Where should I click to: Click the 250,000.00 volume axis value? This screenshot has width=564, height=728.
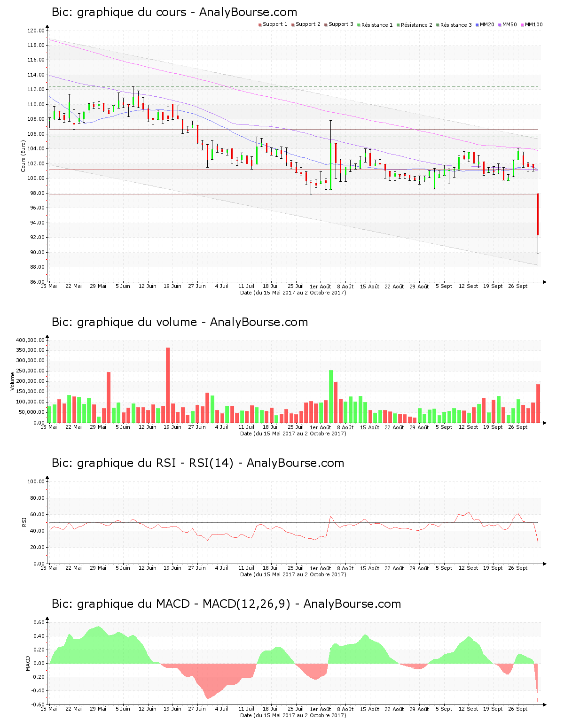pyautogui.click(x=30, y=371)
